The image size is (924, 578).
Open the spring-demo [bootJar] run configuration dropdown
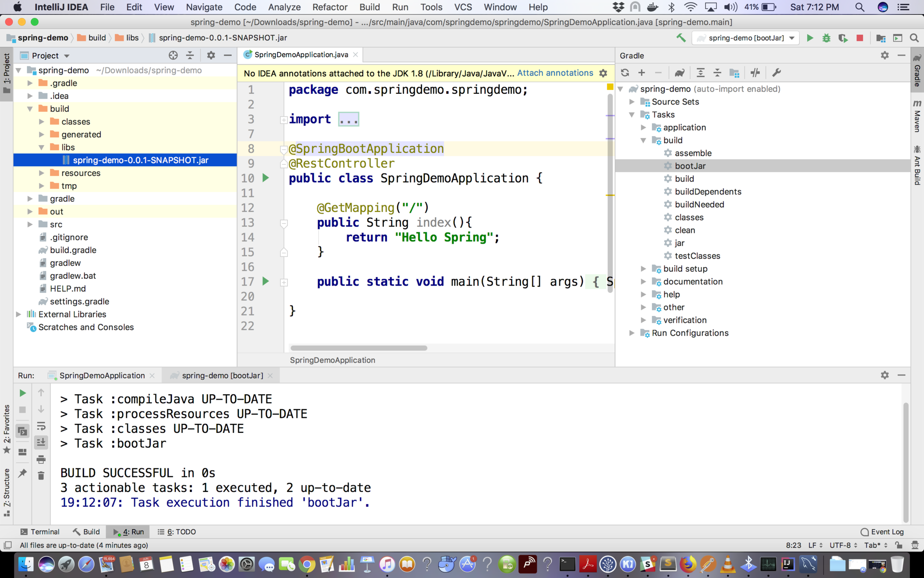[x=746, y=38]
